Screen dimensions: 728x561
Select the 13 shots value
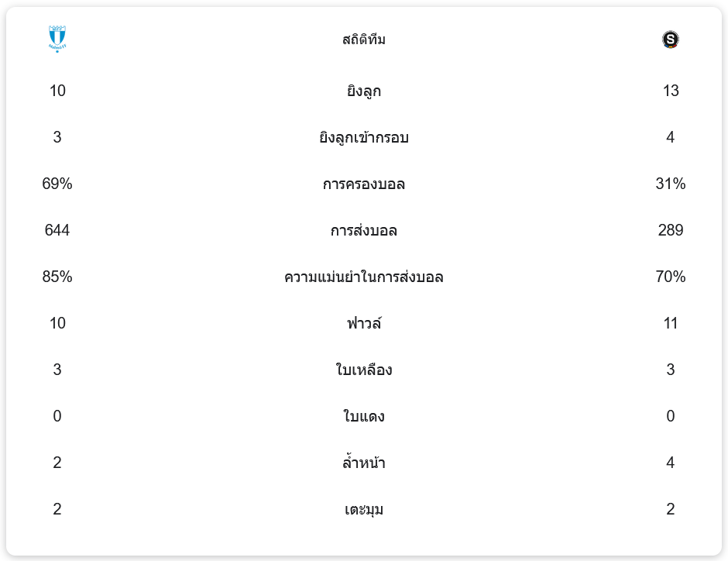point(671,91)
